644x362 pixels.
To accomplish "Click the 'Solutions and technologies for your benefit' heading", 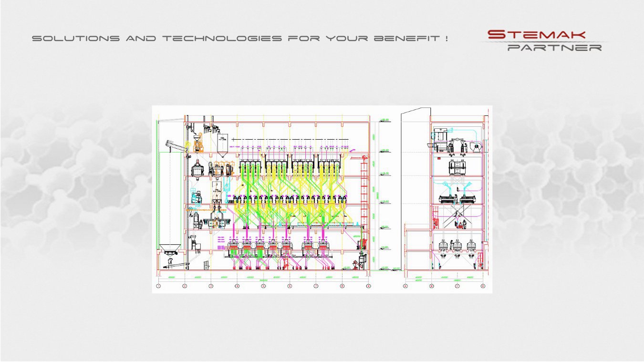I will pos(240,38).
